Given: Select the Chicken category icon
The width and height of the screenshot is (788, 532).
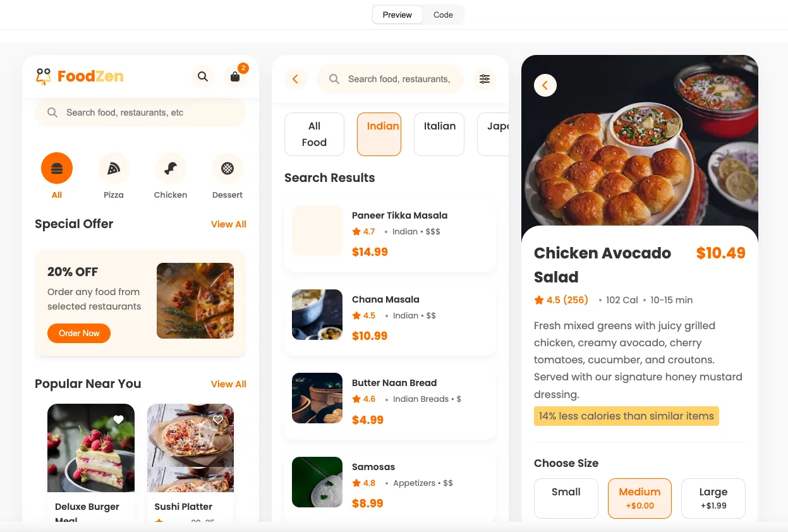Looking at the screenshot, I should [171, 169].
